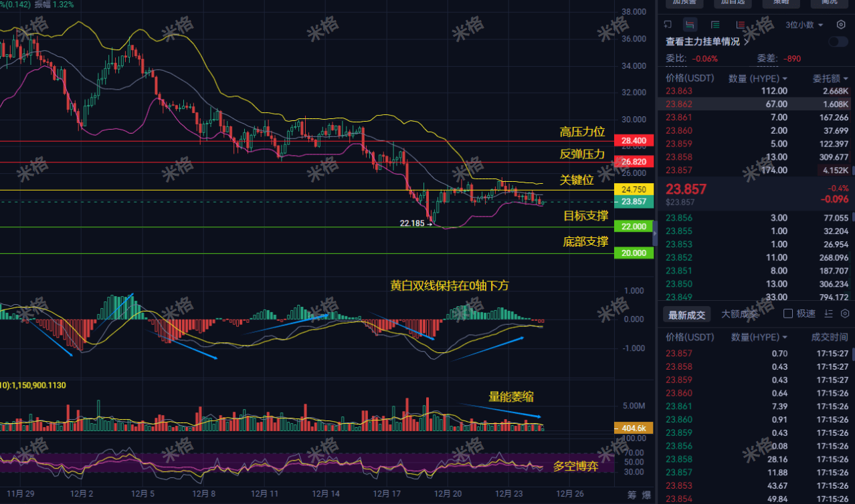855x504 pixels.
Task: Switch to green buy-orders-only book view icon
Action: [715, 25]
